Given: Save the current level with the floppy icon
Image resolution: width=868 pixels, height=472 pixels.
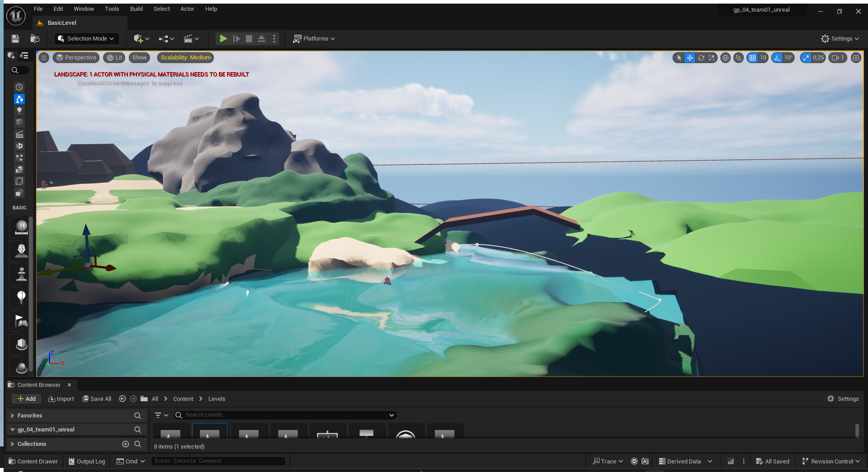Looking at the screenshot, I should 15,39.
